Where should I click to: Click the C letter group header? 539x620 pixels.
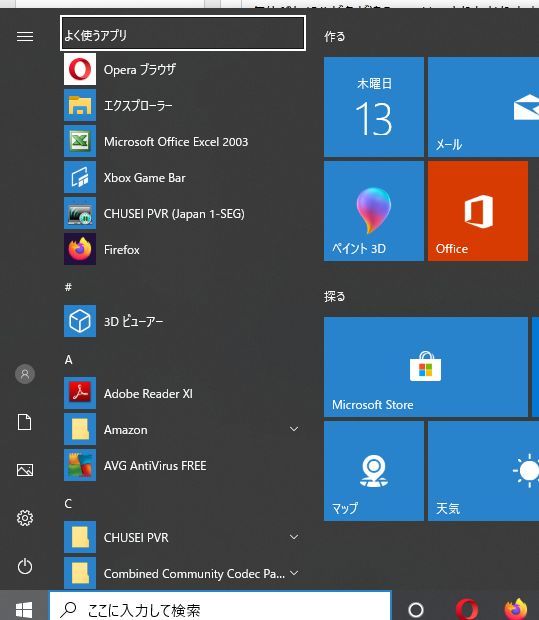pyautogui.click(x=68, y=503)
